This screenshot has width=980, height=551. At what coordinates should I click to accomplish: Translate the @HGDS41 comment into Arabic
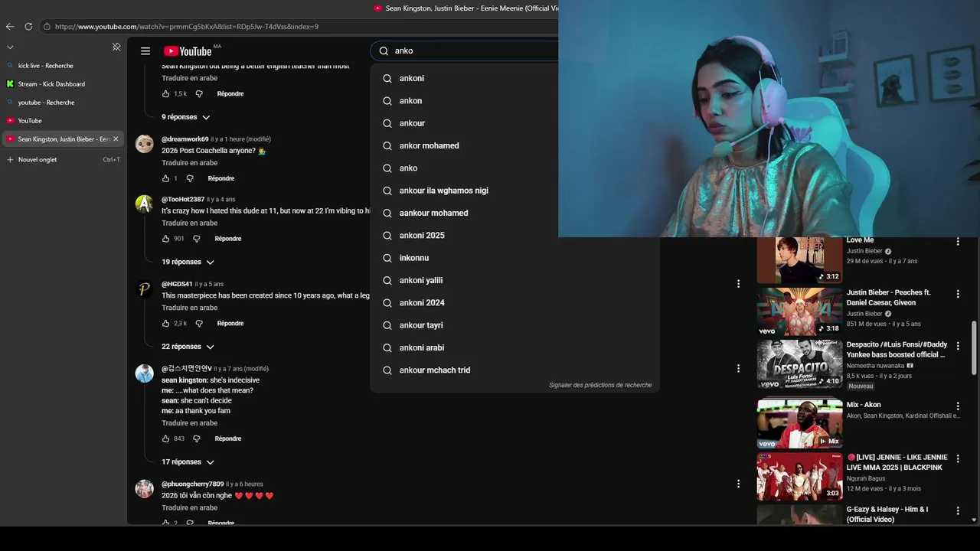click(190, 308)
